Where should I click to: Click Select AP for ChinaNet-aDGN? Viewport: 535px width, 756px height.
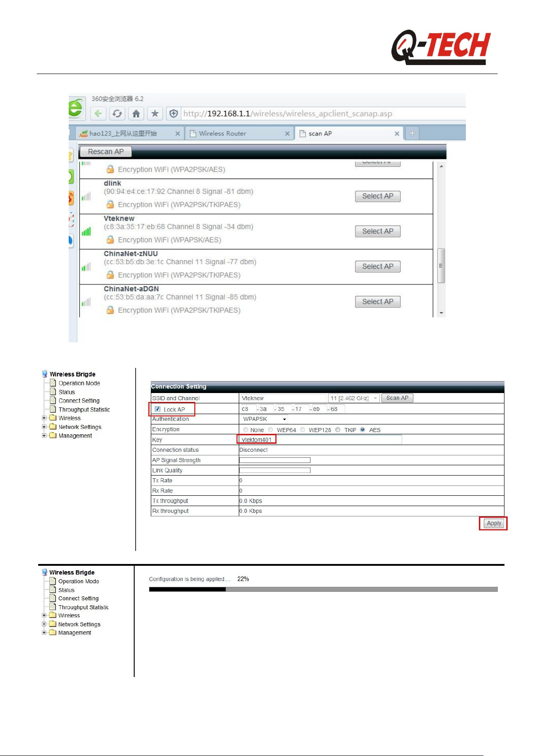[x=378, y=302]
